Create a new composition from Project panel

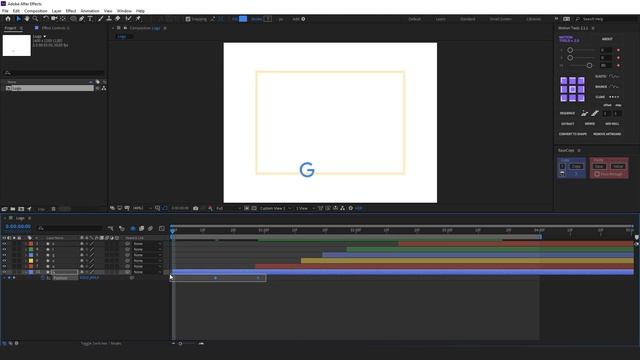pyautogui.click(x=21, y=209)
